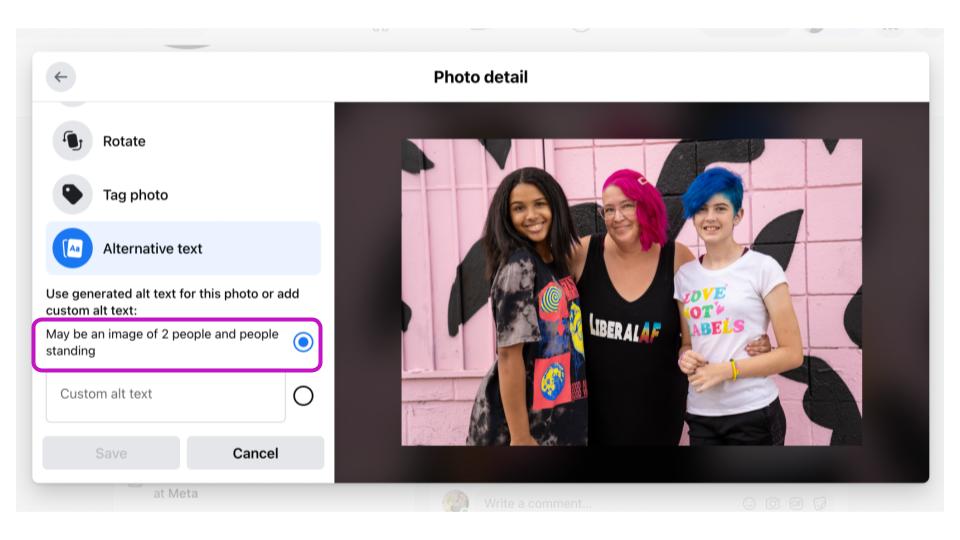Viewport: 960px width, 540px height.
Task: Click the Photo detail title
Action: (481, 77)
